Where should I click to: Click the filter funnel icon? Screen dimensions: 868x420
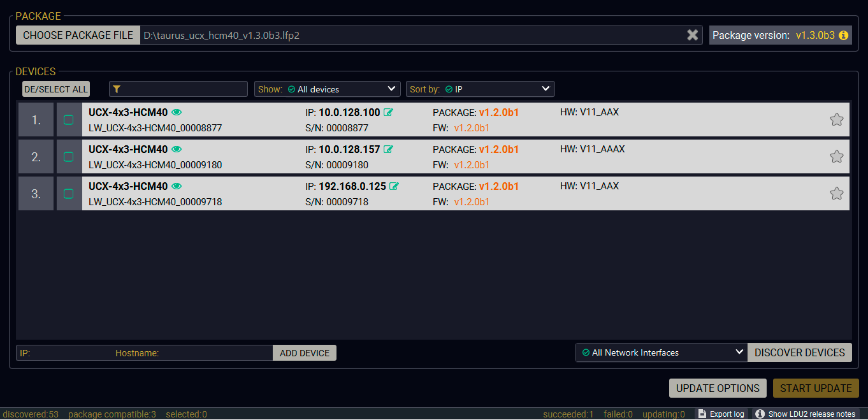point(117,89)
